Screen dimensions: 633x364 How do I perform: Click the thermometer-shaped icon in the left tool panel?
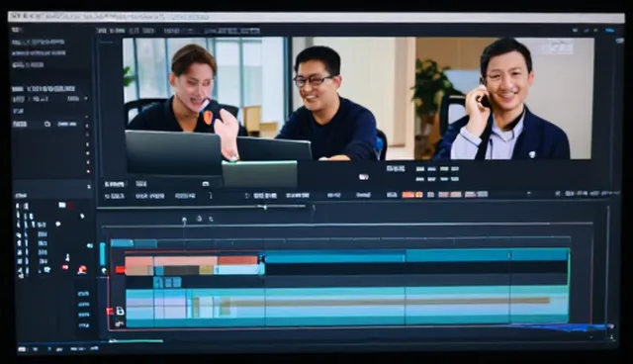pyautogui.click(x=67, y=257)
